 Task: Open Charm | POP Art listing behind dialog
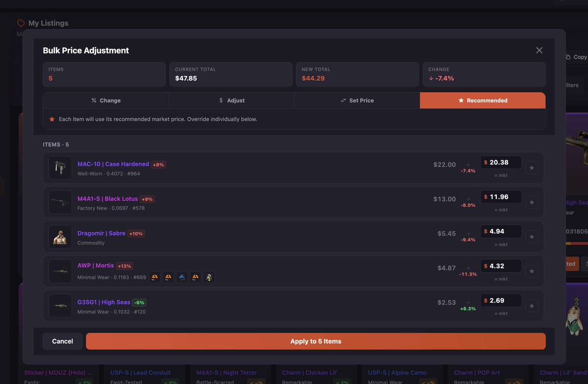[478, 373]
